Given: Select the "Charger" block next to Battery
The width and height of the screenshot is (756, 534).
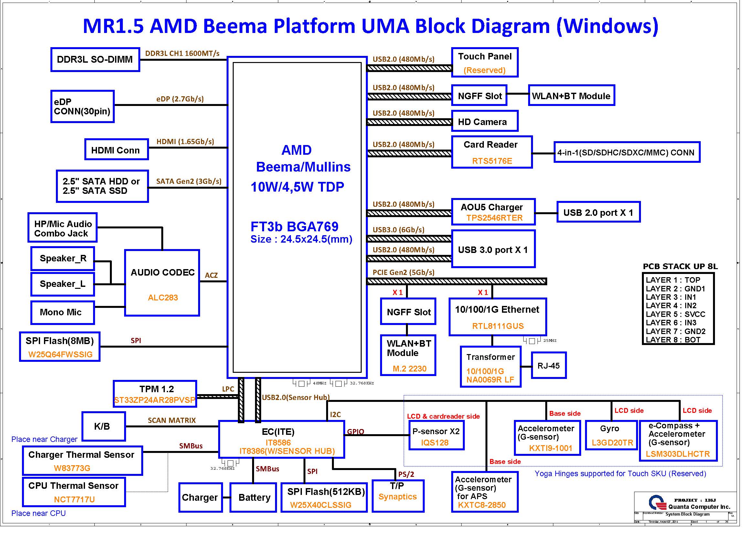Looking at the screenshot, I should click(200, 497).
